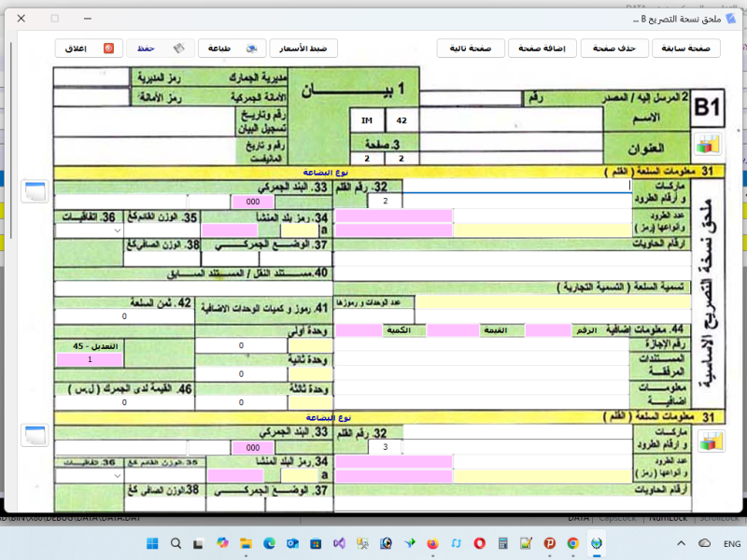Click the third unit (وحدة ثالثة) quantity field
The height and width of the screenshot is (560, 747).
tap(241, 402)
